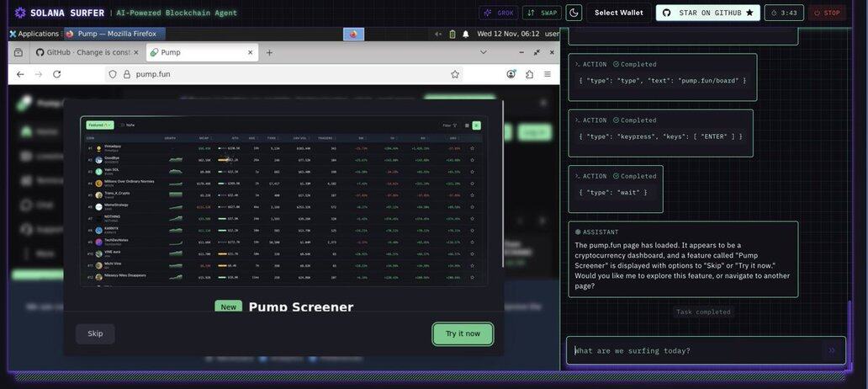Open the Grok option in header

click(498, 13)
